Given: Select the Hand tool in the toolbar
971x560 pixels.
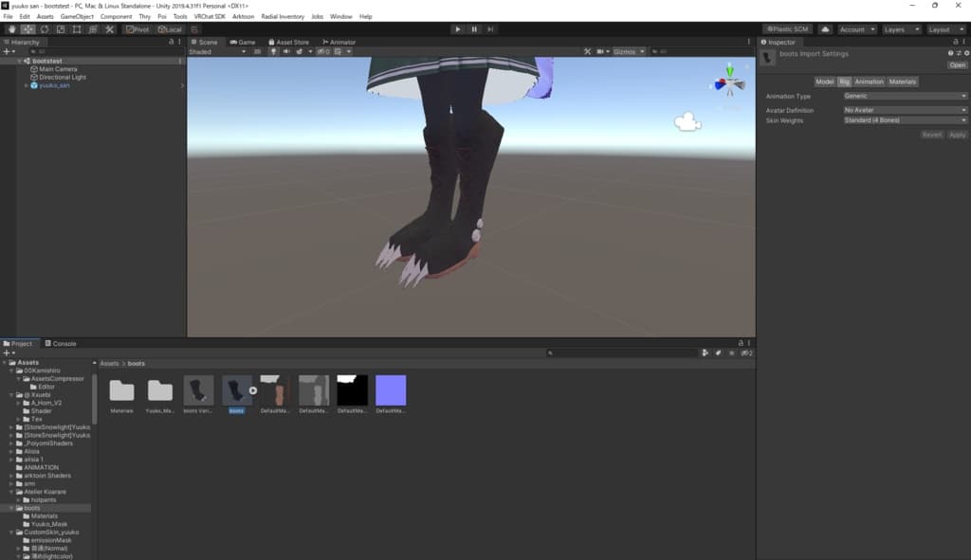Looking at the screenshot, I should click(x=11, y=29).
